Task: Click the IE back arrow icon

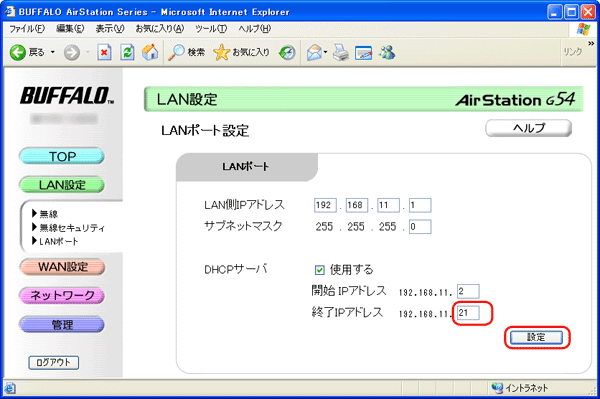Action: click(x=18, y=52)
